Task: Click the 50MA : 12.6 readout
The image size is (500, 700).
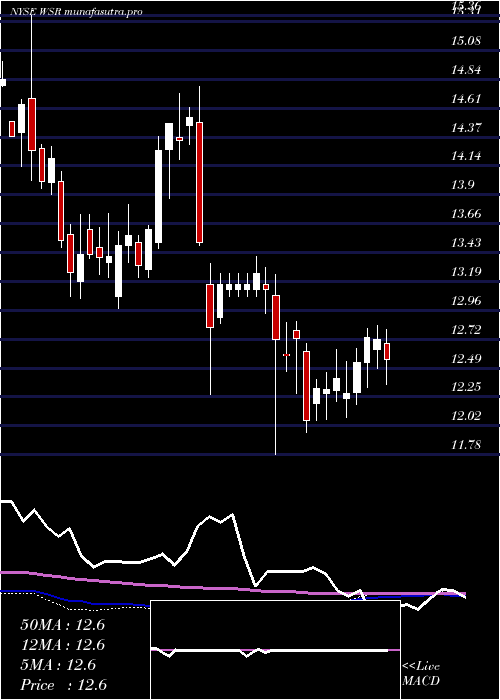Action: pyautogui.click(x=62, y=625)
